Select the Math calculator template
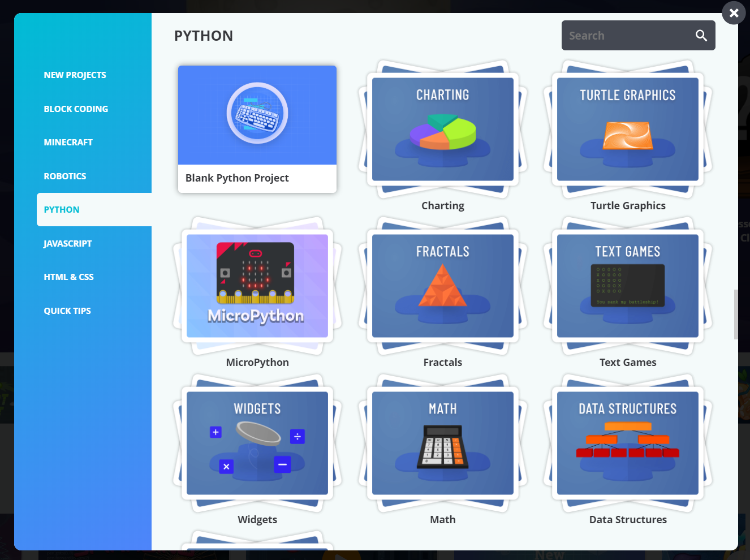The width and height of the screenshot is (750, 560). (443, 443)
